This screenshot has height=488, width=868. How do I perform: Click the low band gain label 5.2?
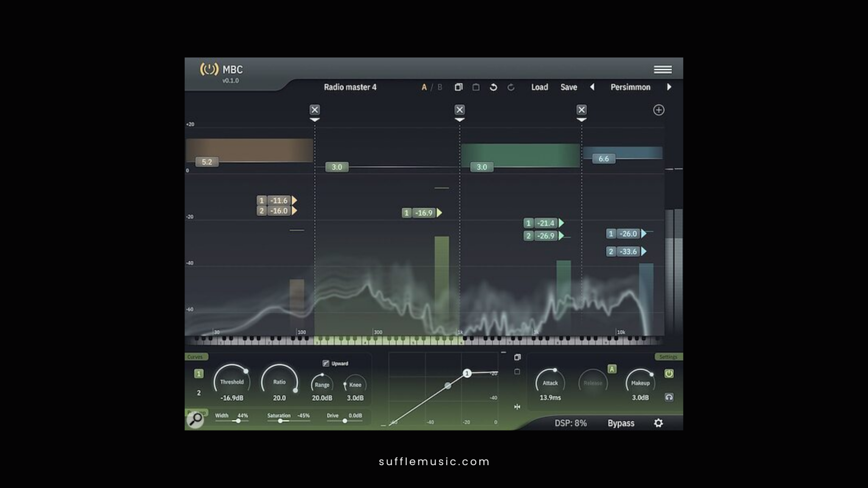[207, 162]
